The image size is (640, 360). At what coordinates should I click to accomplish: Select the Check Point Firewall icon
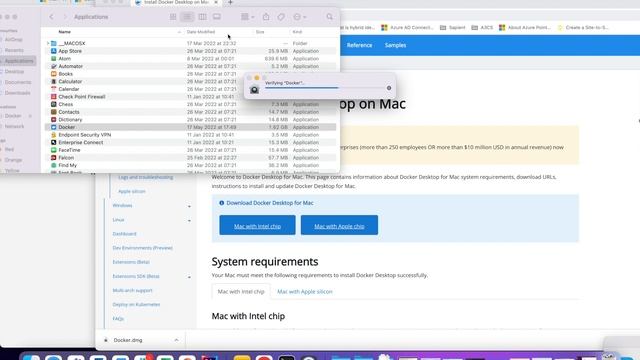click(x=53, y=97)
